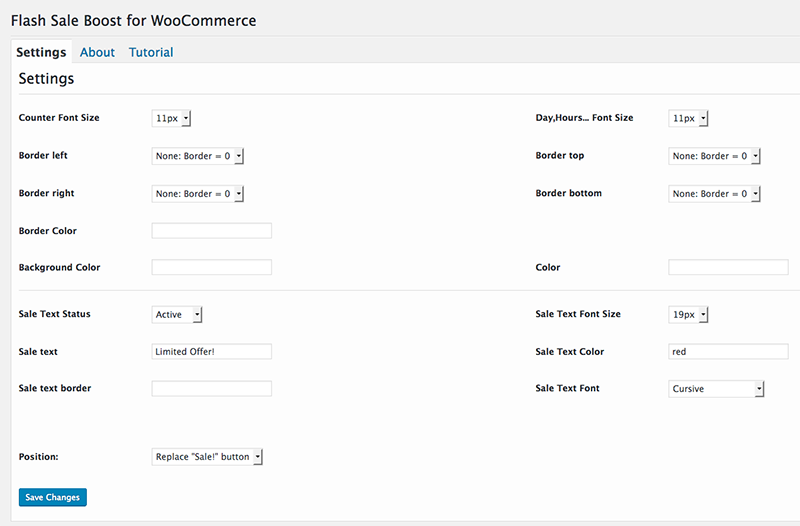This screenshot has width=800, height=526.
Task: Click the Sale text field containing Limited Offer!
Action: [212, 352]
